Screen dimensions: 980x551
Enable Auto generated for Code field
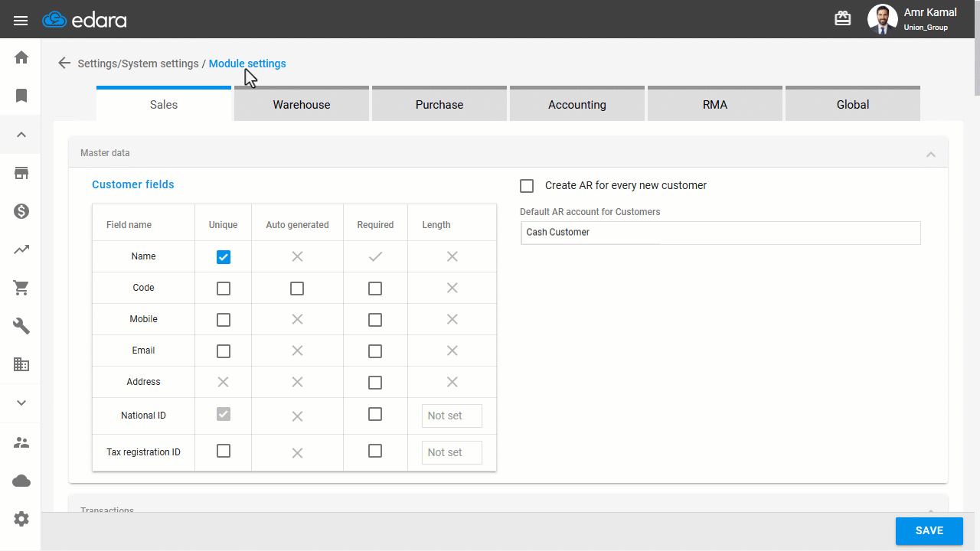[x=297, y=289]
